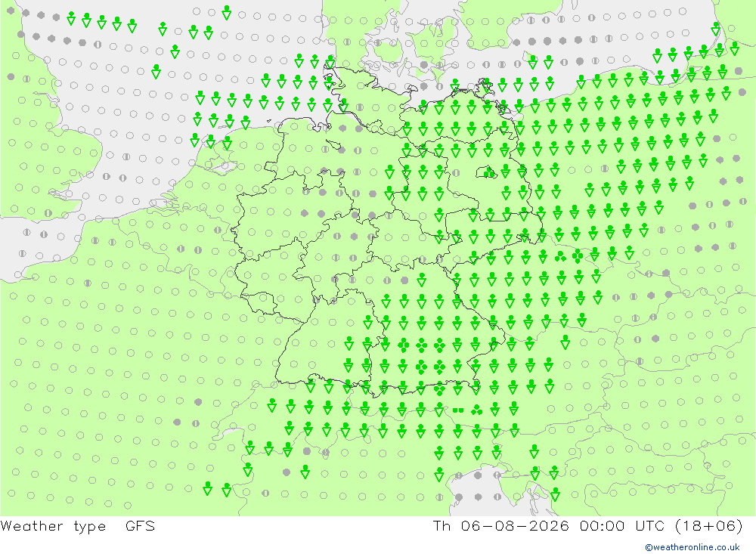Open the weatheronline.co.uk copyright link
This screenshot has height=554, width=756.
692,547
